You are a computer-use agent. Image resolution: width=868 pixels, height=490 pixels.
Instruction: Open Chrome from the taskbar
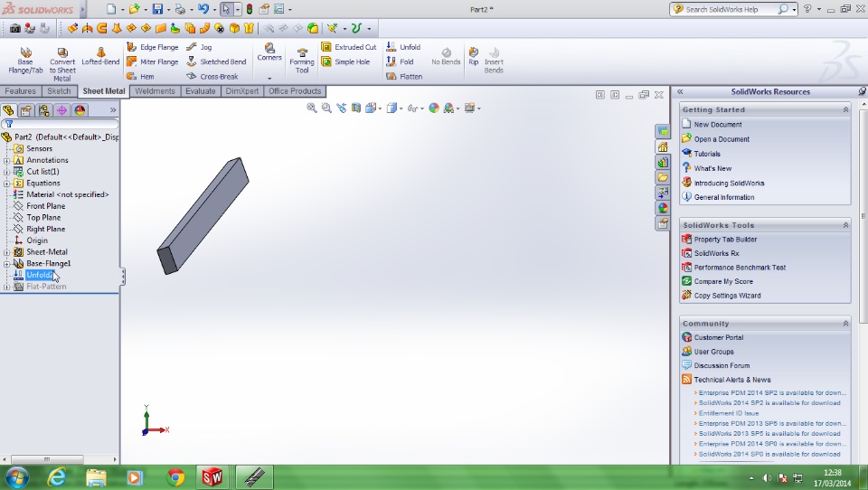pyautogui.click(x=175, y=477)
